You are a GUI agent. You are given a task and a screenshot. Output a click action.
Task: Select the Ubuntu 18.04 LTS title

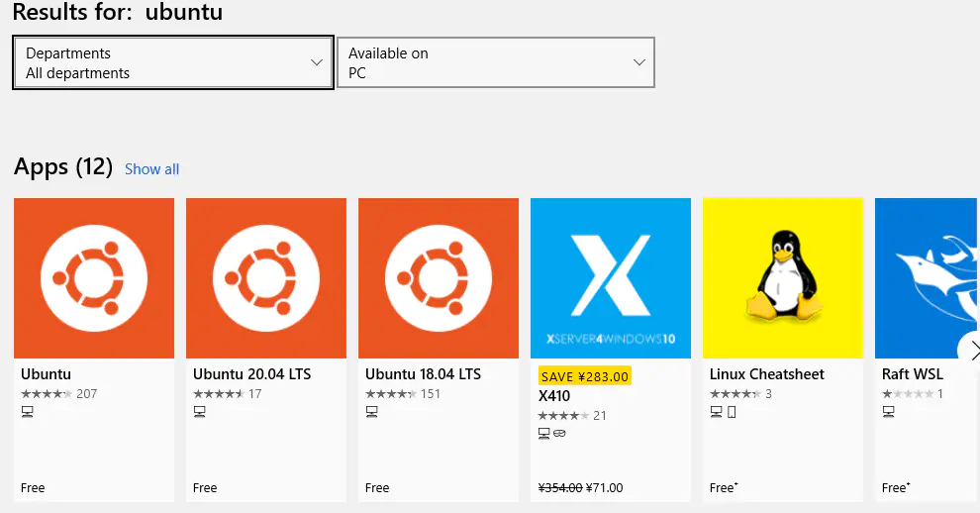[x=423, y=374]
